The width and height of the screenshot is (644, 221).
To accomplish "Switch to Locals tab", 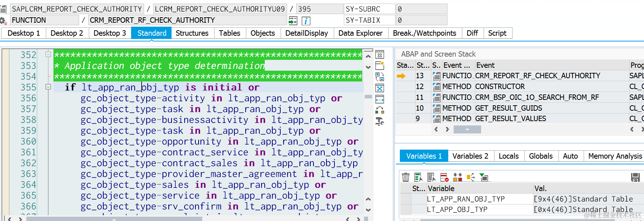I will coord(509,156).
